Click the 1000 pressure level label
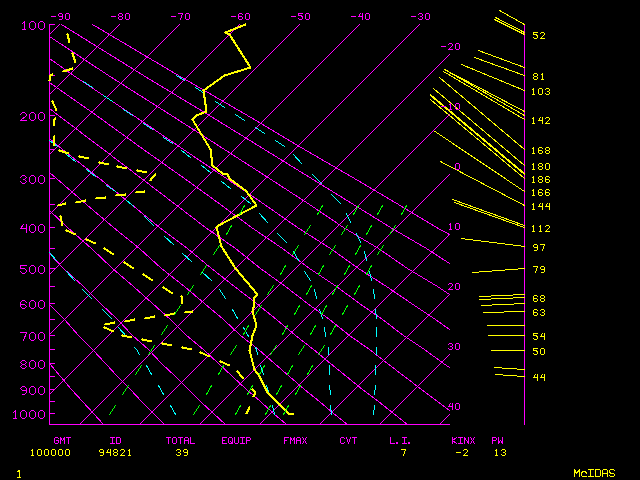The image size is (640, 480). click(33, 414)
